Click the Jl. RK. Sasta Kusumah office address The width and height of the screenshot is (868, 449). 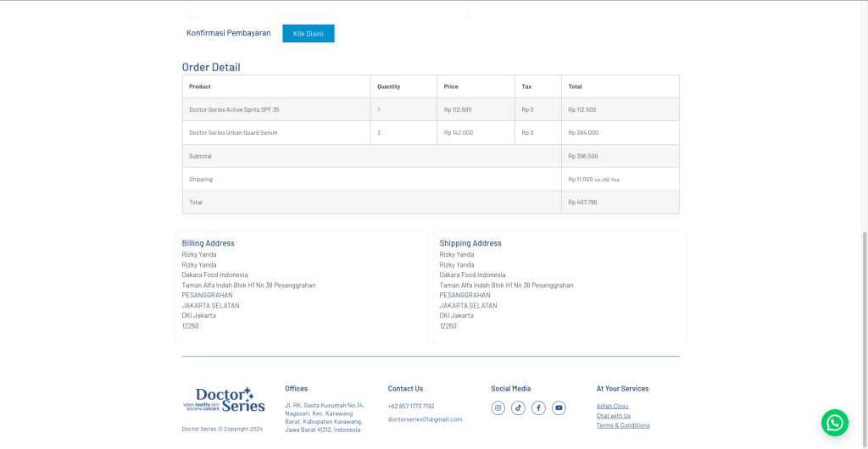[x=325, y=418]
